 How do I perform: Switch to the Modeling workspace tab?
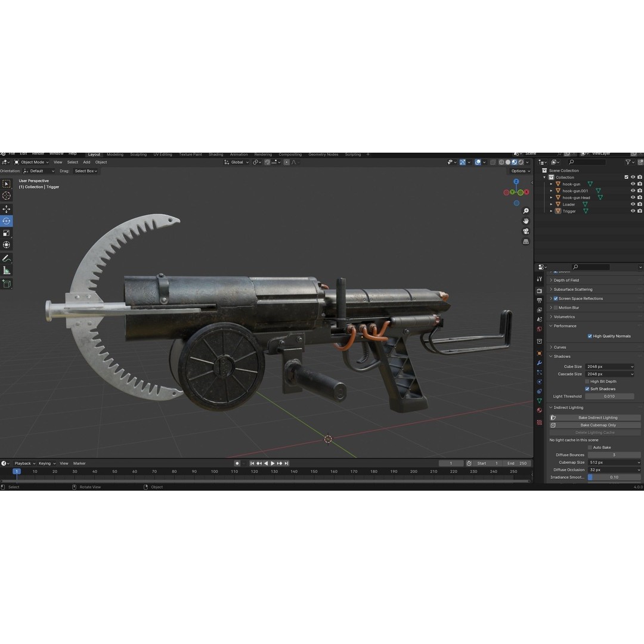(115, 155)
